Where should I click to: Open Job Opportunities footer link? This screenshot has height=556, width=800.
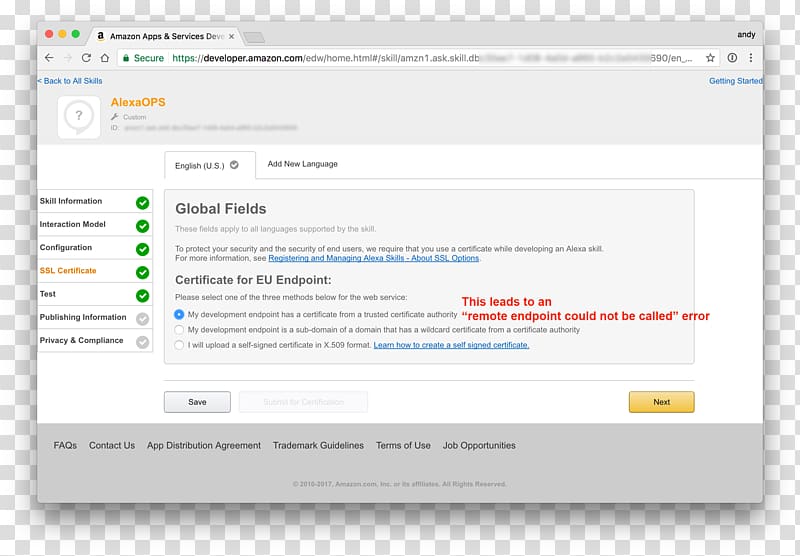479,445
